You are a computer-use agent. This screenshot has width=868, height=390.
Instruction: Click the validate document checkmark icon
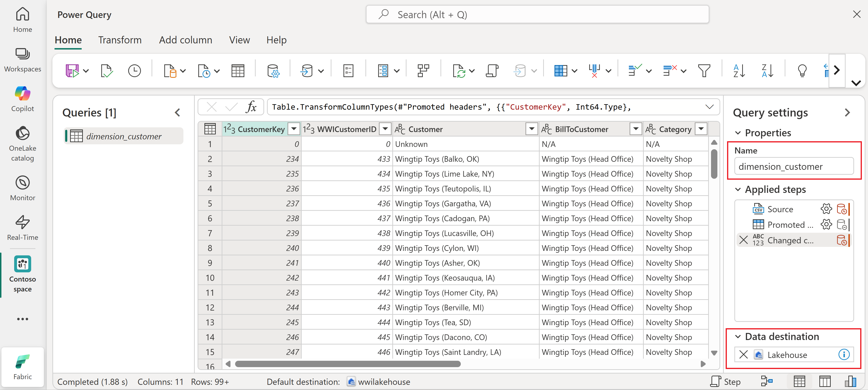tap(107, 71)
